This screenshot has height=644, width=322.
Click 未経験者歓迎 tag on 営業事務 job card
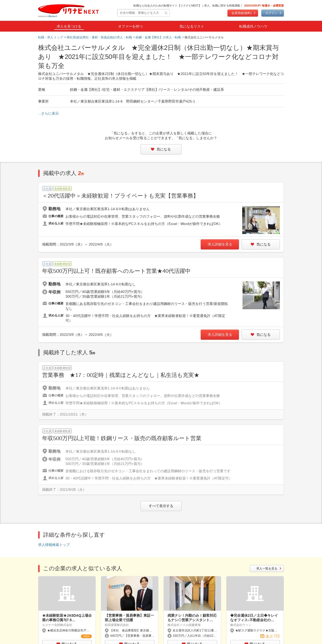62,189
